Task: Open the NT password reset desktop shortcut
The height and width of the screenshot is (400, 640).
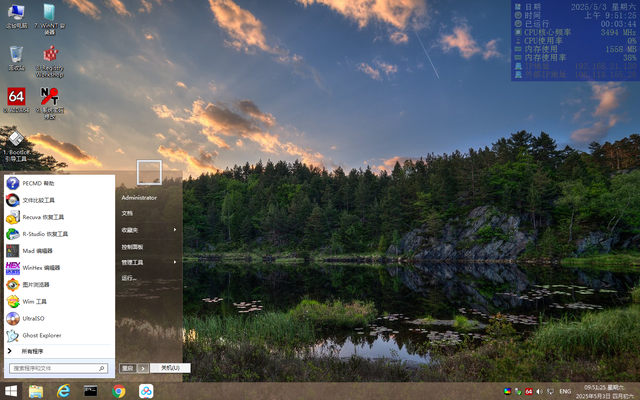Action: pyautogui.click(x=50, y=103)
